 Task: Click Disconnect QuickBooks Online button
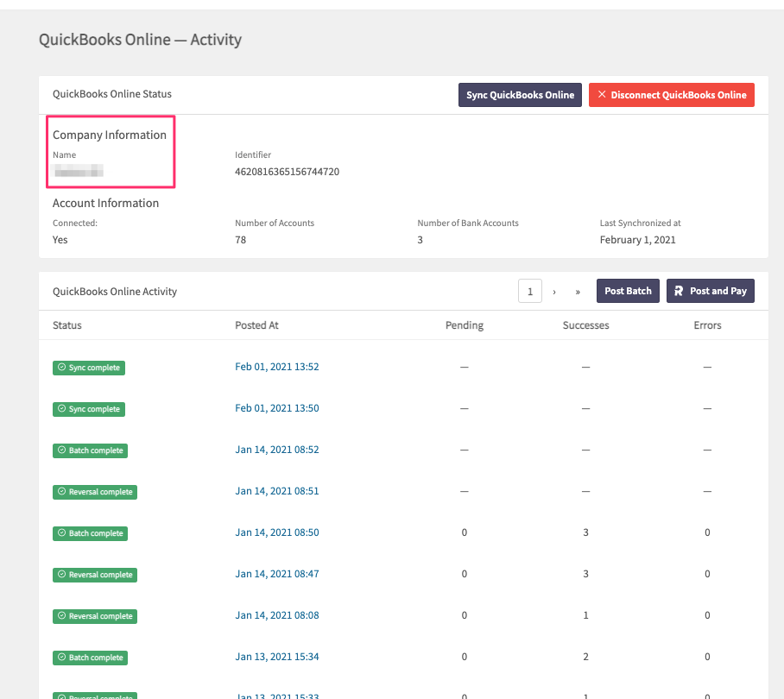(672, 95)
